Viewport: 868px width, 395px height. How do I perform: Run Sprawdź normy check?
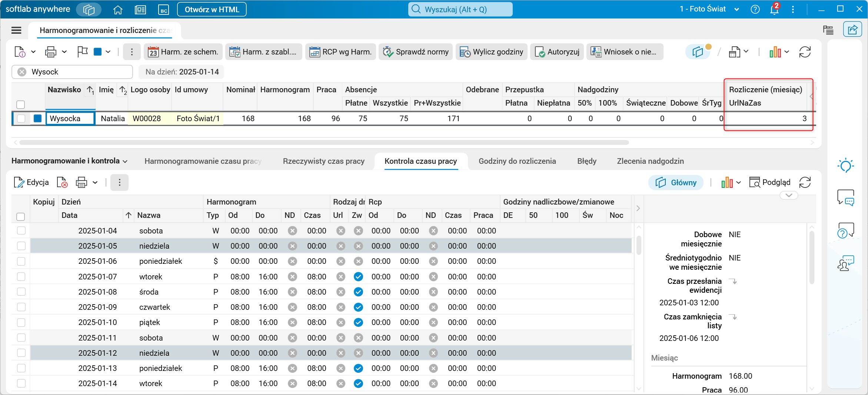click(x=416, y=52)
